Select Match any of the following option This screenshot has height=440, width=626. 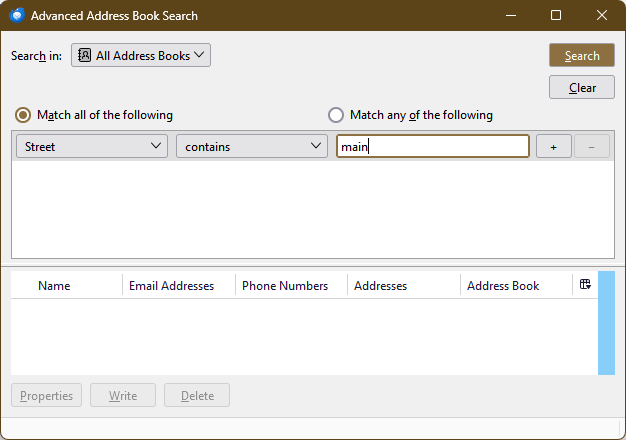[336, 115]
